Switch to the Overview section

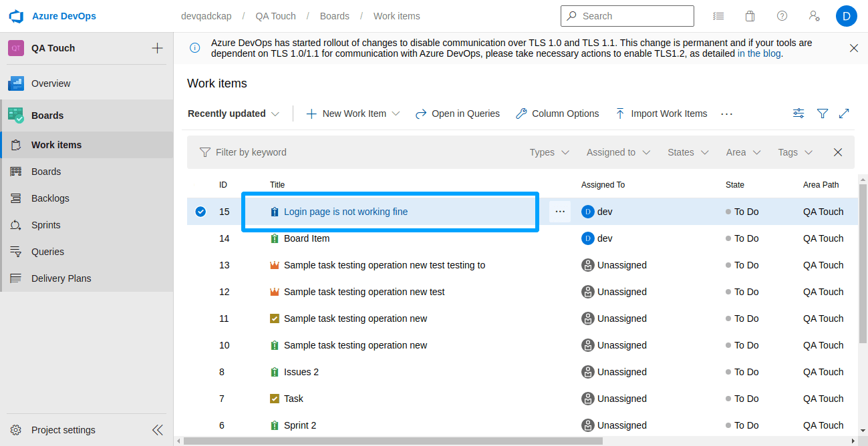50,83
